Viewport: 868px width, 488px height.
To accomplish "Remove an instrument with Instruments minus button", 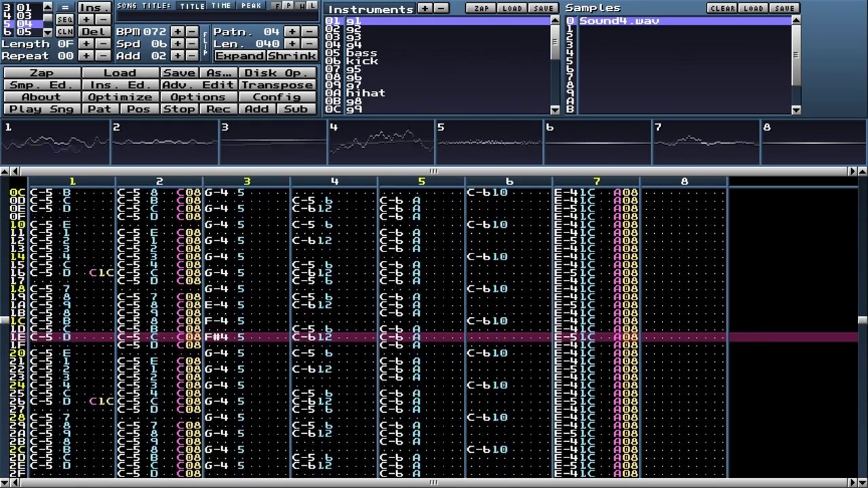I will point(441,8).
